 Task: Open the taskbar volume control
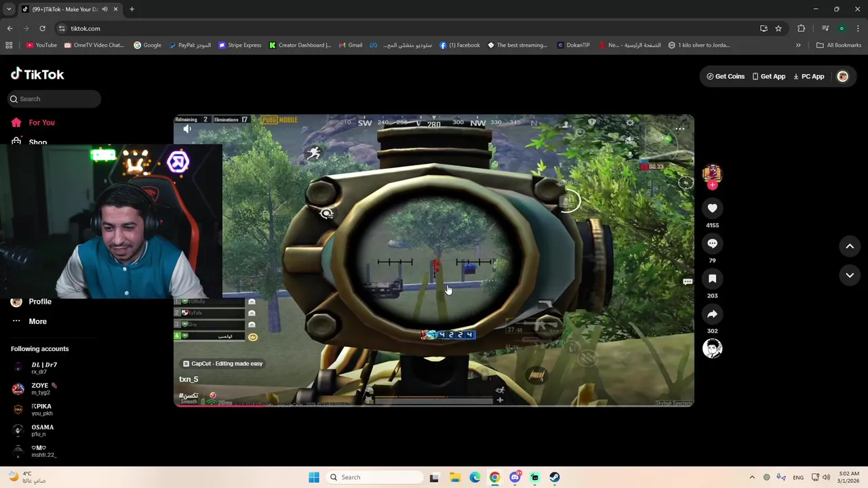pos(826,477)
